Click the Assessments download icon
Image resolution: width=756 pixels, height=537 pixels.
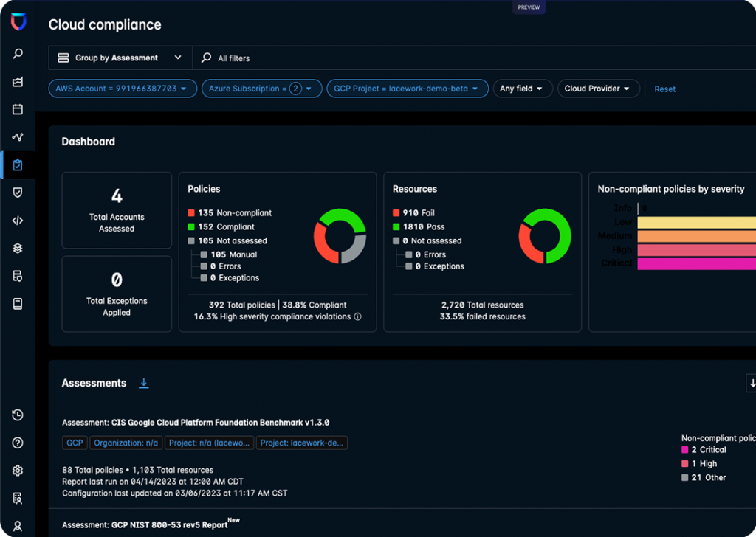tap(144, 383)
